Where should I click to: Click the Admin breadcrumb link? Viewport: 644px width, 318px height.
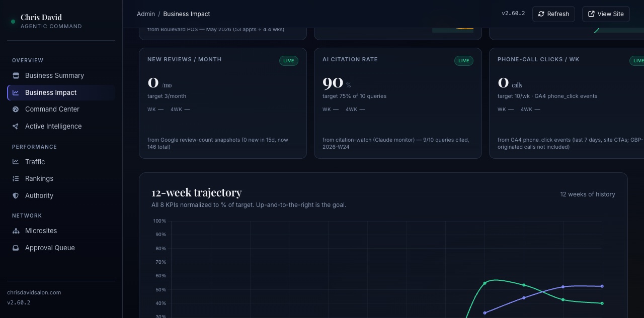click(x=146, y=14)
